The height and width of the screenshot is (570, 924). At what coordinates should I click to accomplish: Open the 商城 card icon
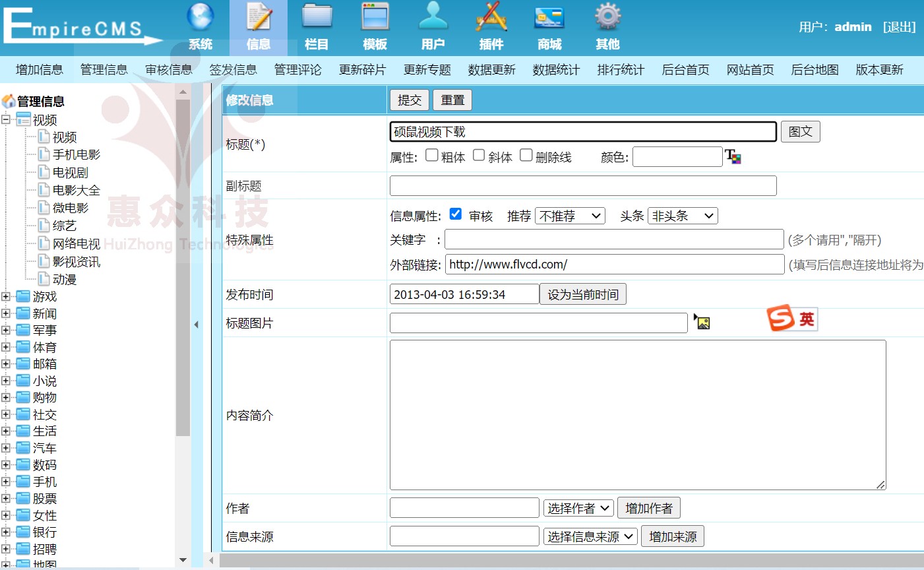point(549,17)
